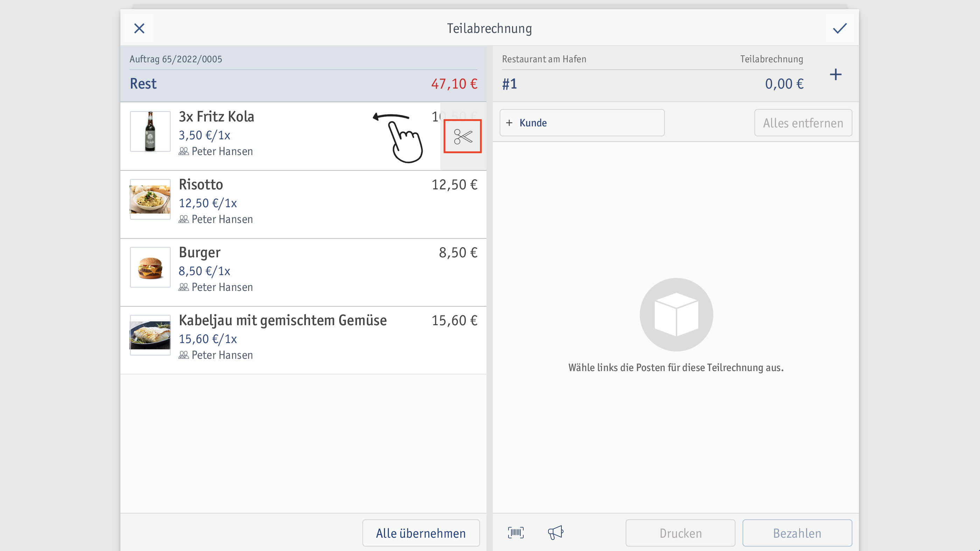The width and height of the screenshot is (980, 551).
Task: Click the Drucken button
Action: point(680,533)
